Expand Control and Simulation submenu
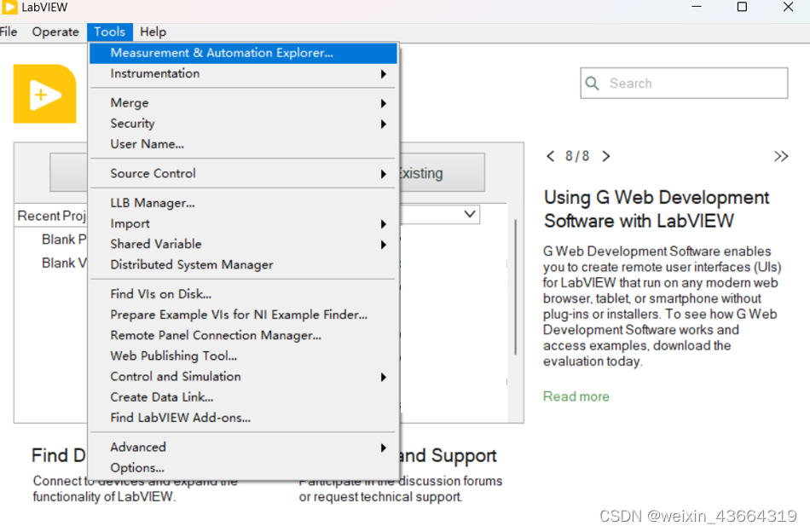Viewport: 810px width, 532px height. (243, 377)
